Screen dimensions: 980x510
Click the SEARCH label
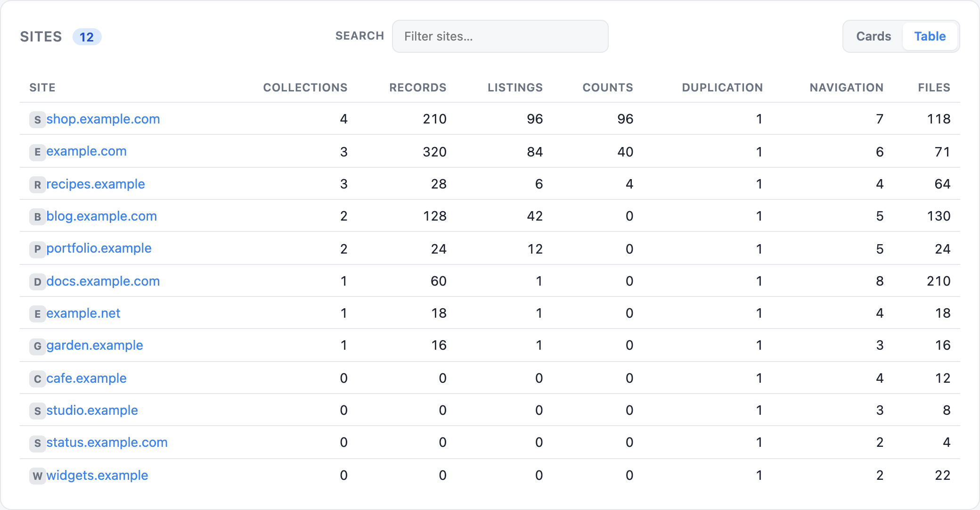[x=360, y=36]
